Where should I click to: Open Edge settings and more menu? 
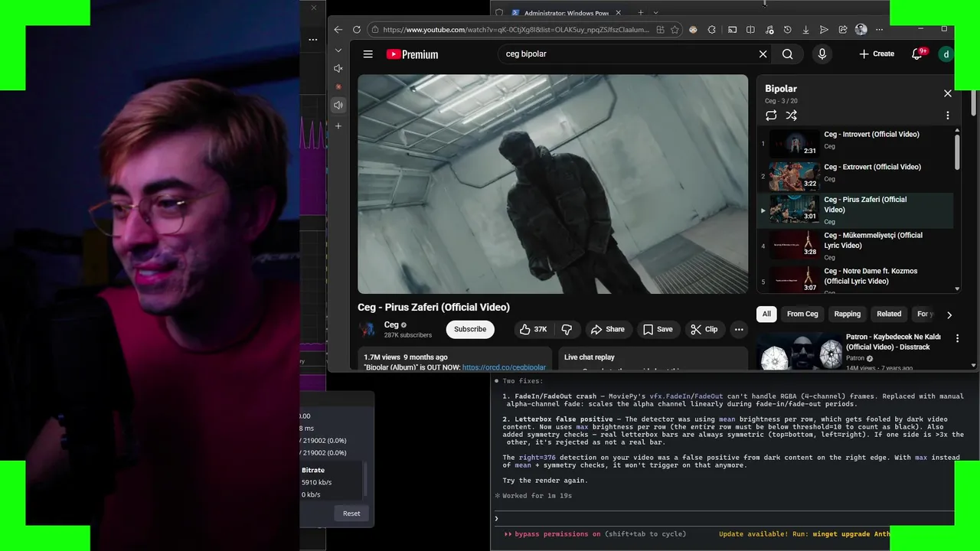pyautogui.click(x=879, y=30)
